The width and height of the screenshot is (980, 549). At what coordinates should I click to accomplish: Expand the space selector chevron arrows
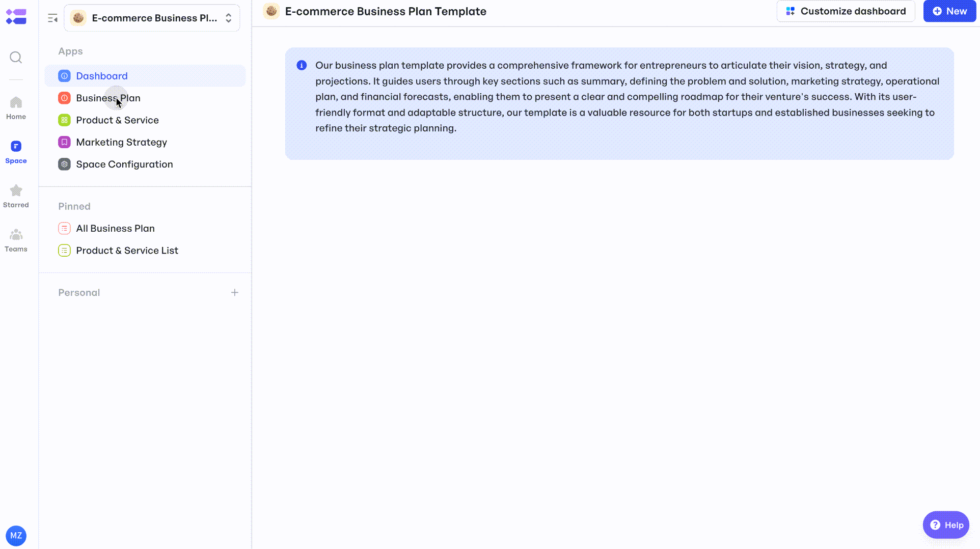pyautogui.click(x=229, y=18)
